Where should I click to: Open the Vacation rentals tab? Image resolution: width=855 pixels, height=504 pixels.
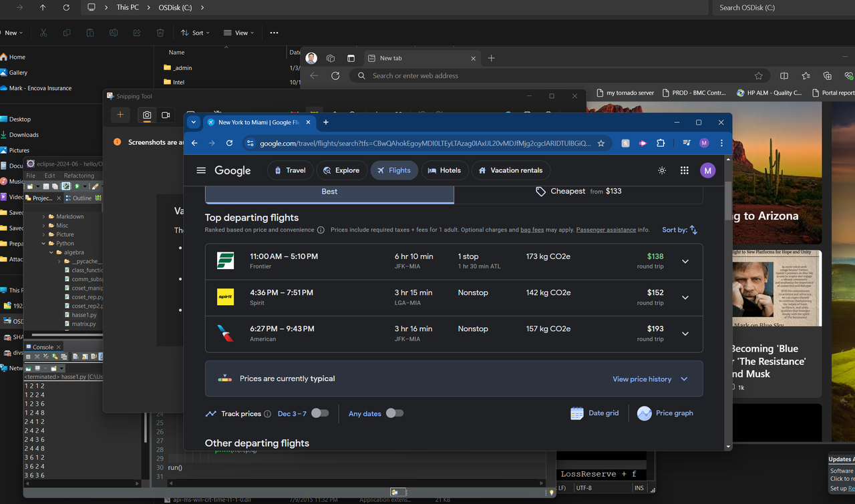[511, 170]
